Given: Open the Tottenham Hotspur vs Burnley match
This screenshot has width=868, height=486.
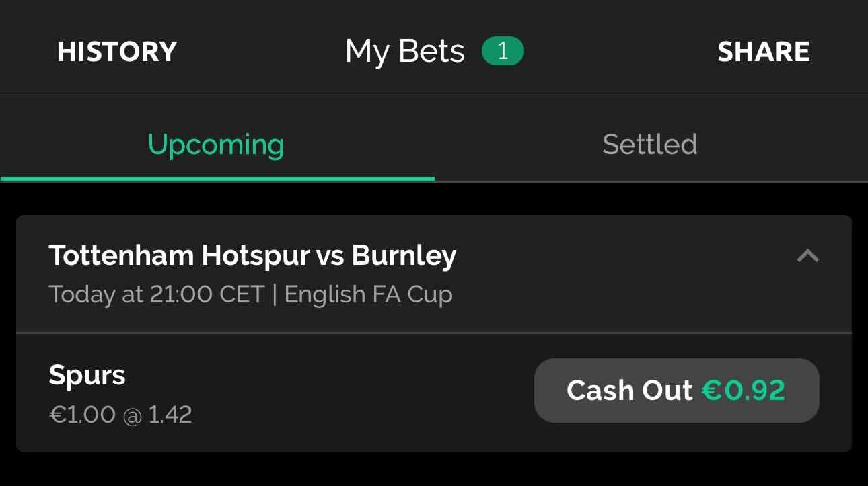Looking at the screenshot, I should [252, 256].
